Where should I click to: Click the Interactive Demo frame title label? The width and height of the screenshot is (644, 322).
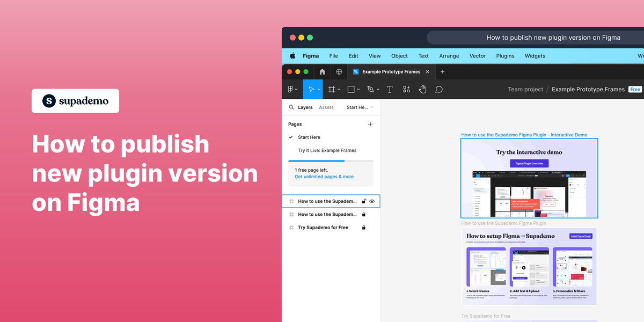[x=524, y=135]
